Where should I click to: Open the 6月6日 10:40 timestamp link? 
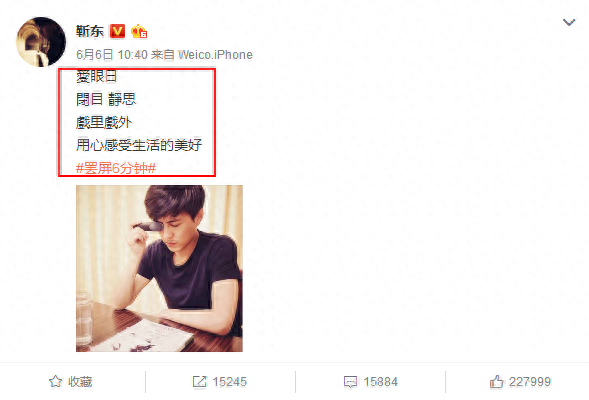pyautogui.click(x=112, y=55)
